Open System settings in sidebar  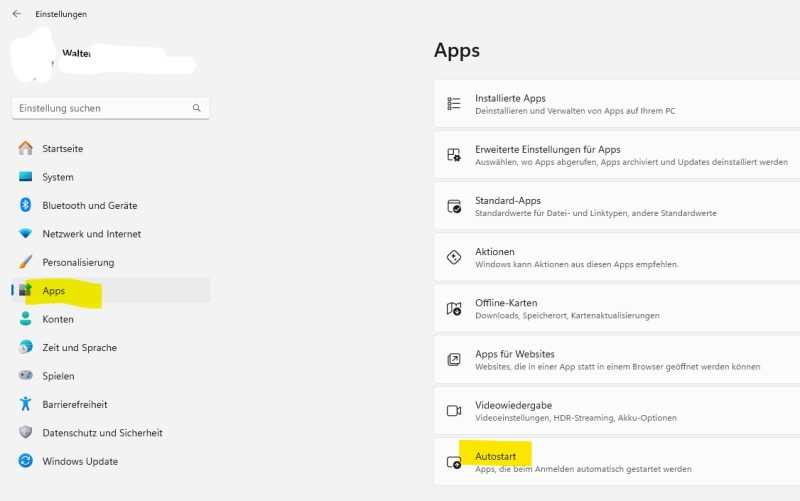pos(58,177)
